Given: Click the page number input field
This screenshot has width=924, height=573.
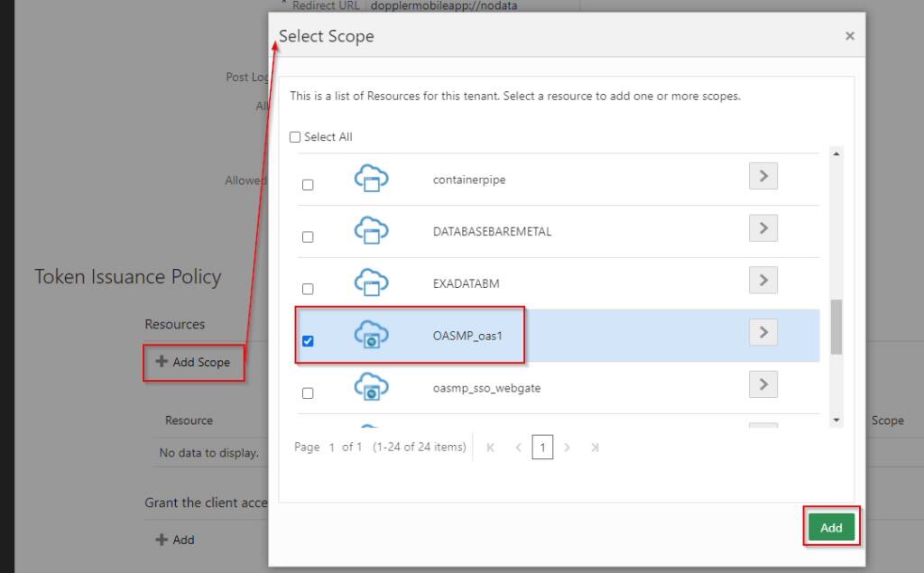Looking at the screenshot, I should point(542,447).
